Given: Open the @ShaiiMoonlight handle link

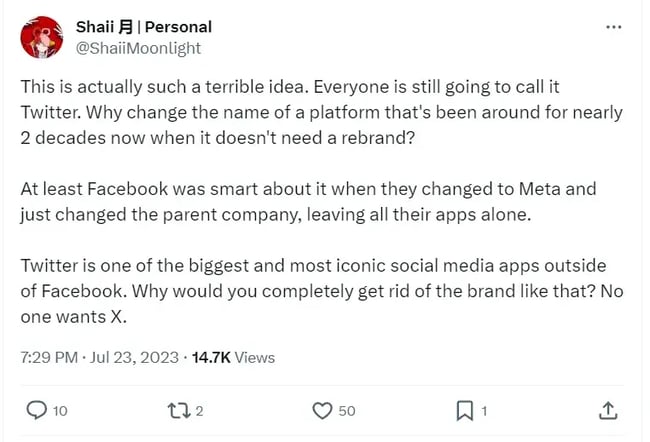Looking at the screenshot, I should point(138,47).
